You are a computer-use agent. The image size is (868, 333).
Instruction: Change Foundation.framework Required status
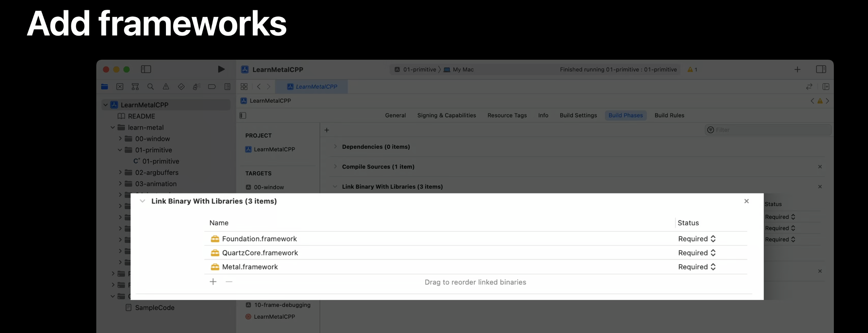click(697, 239)
